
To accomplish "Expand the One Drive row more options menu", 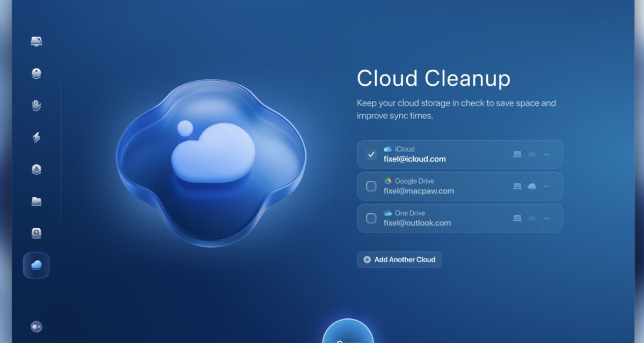I will [x=547, y=218].
